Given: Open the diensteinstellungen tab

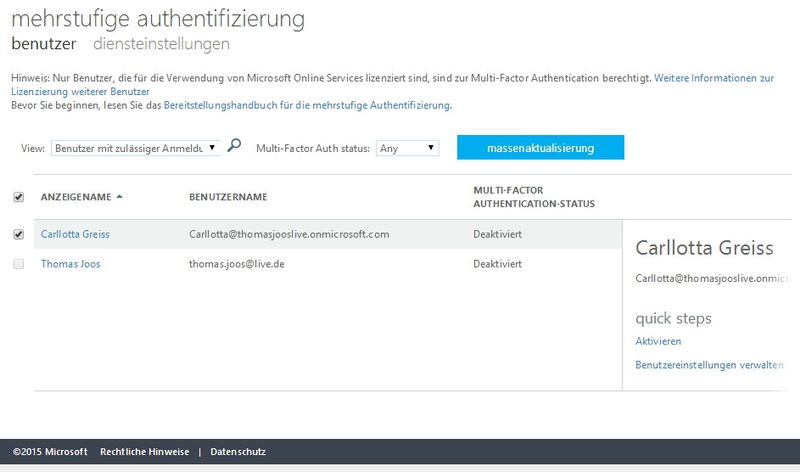Looking at the screenshot, I should (x=161, y=44).
